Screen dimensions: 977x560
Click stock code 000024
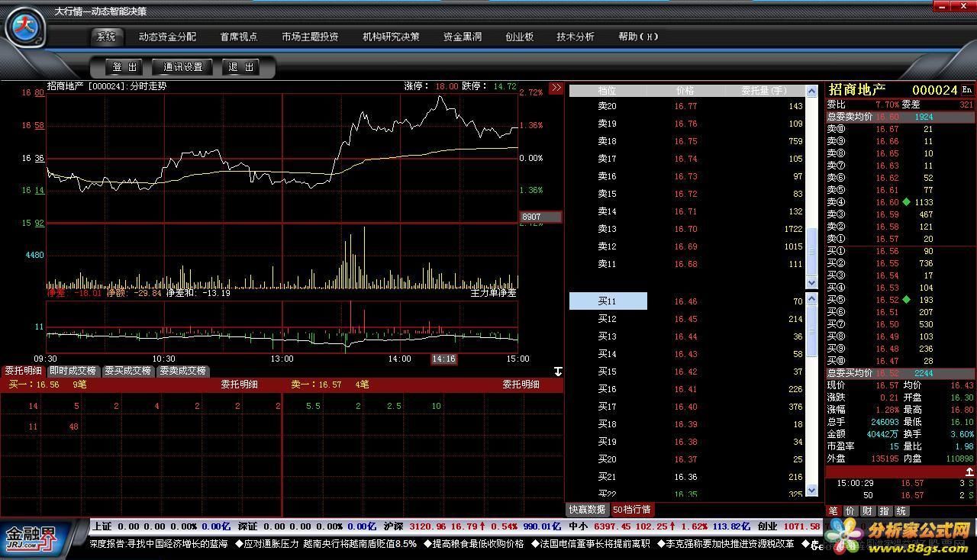point(934,90)
